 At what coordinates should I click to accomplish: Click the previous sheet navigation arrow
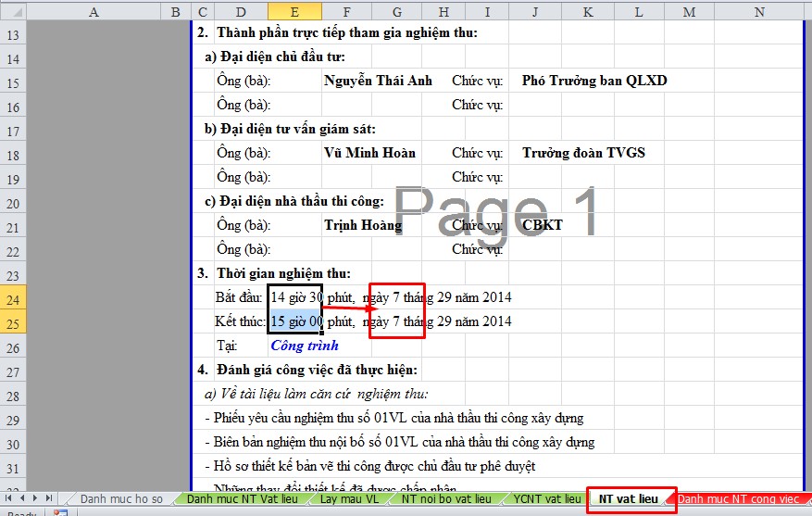(21, 498)
